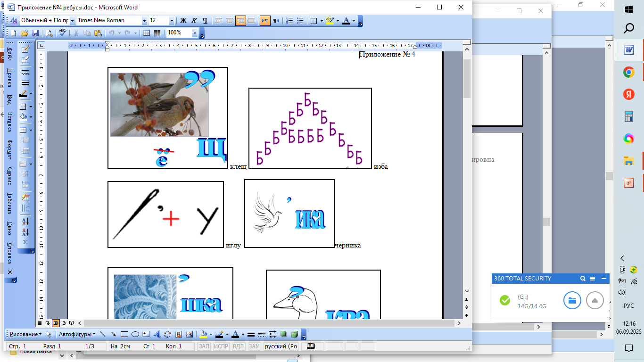Open the 100% zoom dropdown
The image size is (644, 362).
[195, 33]
